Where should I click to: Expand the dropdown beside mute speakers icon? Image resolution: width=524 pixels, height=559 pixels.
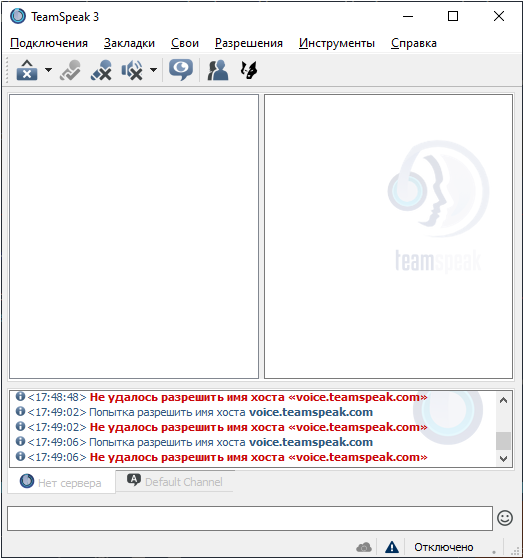[153, 70]
